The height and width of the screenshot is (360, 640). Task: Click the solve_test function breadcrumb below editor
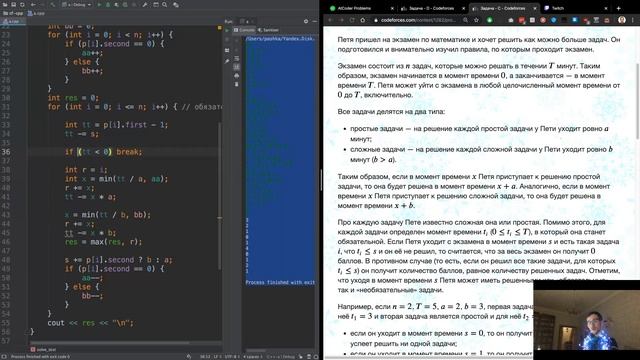(44, 349)
